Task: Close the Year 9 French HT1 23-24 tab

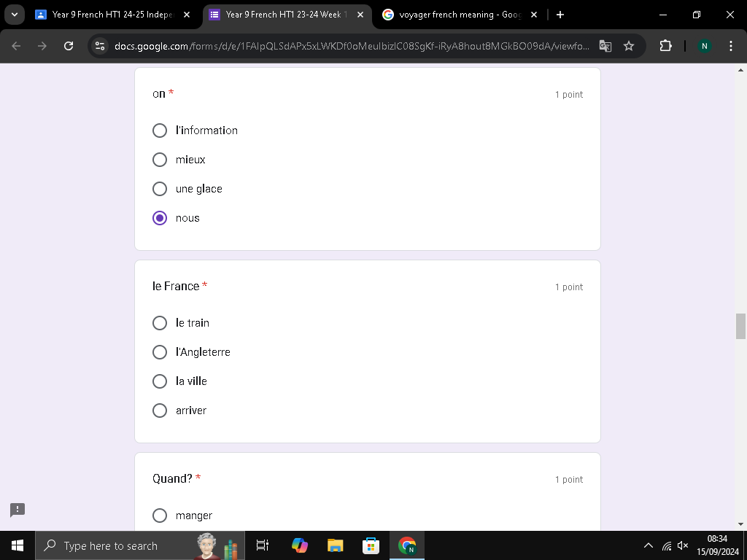Action: (360, 15)
